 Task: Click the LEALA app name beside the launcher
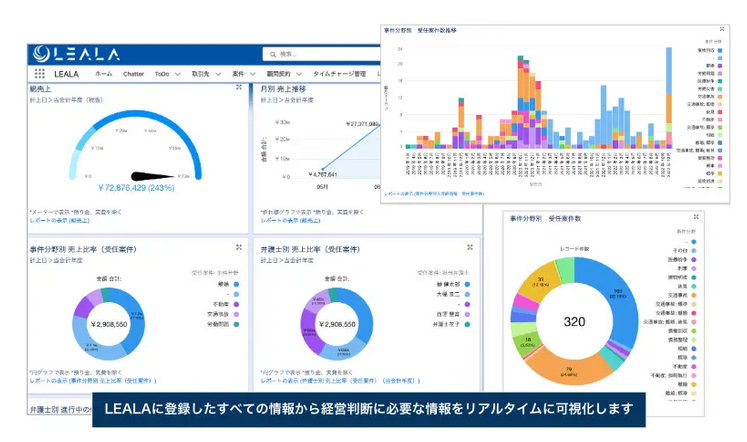(66, 74)
